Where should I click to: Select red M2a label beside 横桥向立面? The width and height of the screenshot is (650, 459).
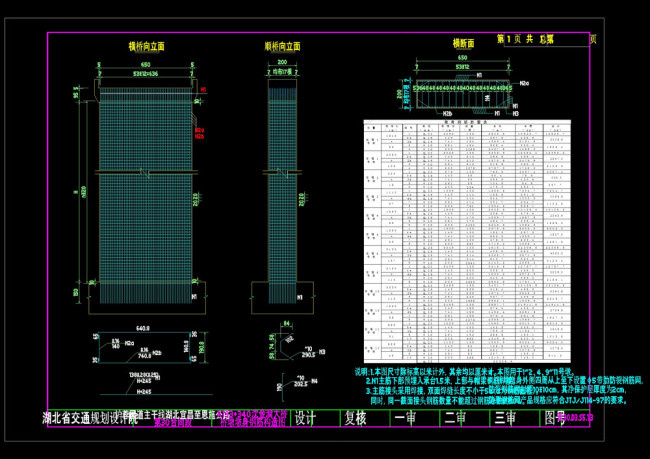199,130
